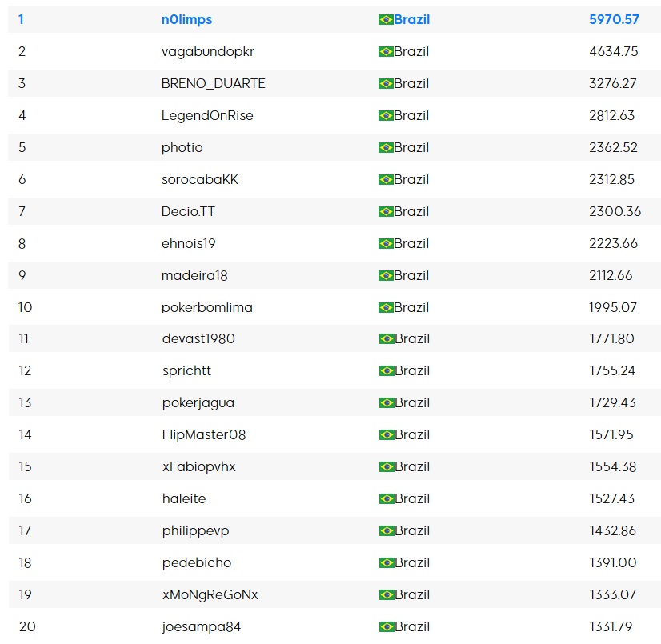661x644 pixels.
Task: Select player name haleite
Action: [x=184, y=499]
